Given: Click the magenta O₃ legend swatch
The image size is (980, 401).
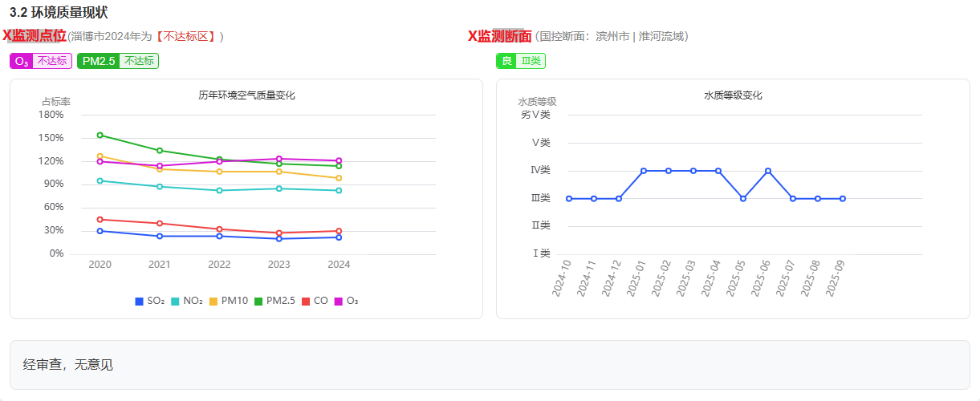Looking at the screenshot, I should (339, 301).
